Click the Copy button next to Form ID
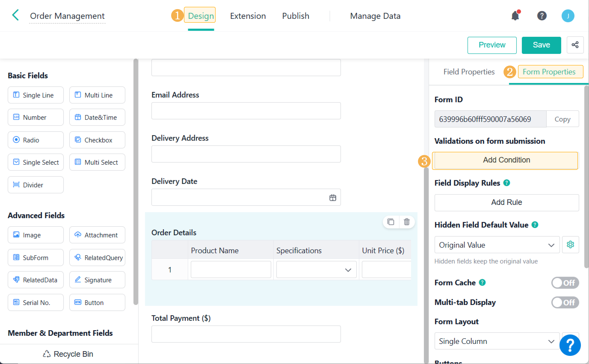 click(x=562, y=119)
